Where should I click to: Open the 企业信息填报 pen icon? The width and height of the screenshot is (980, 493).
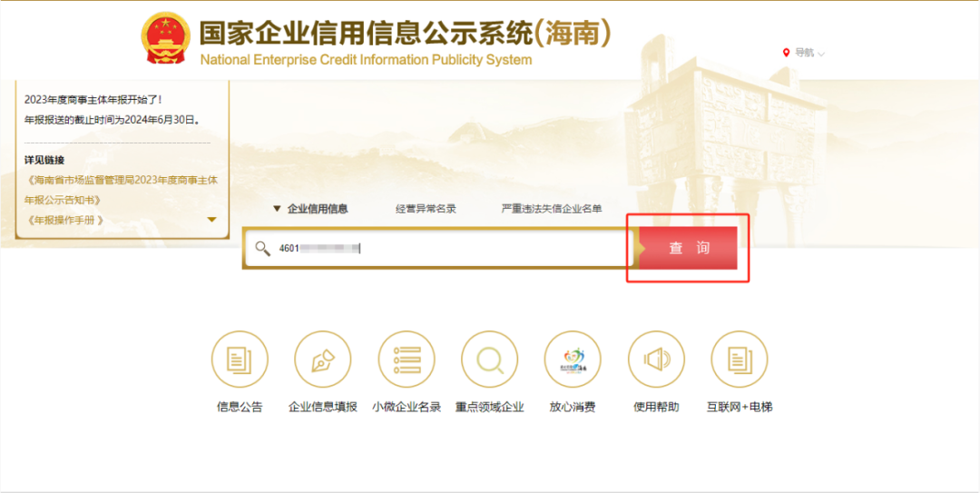323,360
